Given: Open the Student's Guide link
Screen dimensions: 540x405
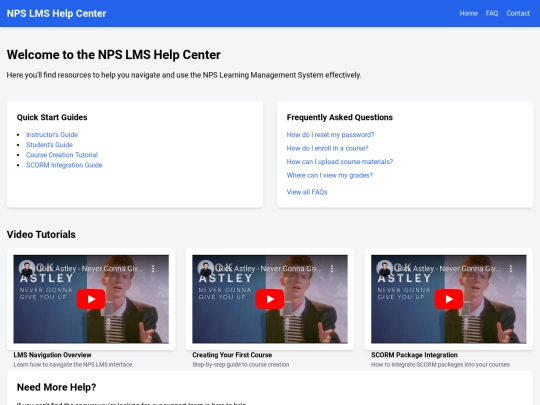Looking at the screenshot, I should [x=49, y=145].
